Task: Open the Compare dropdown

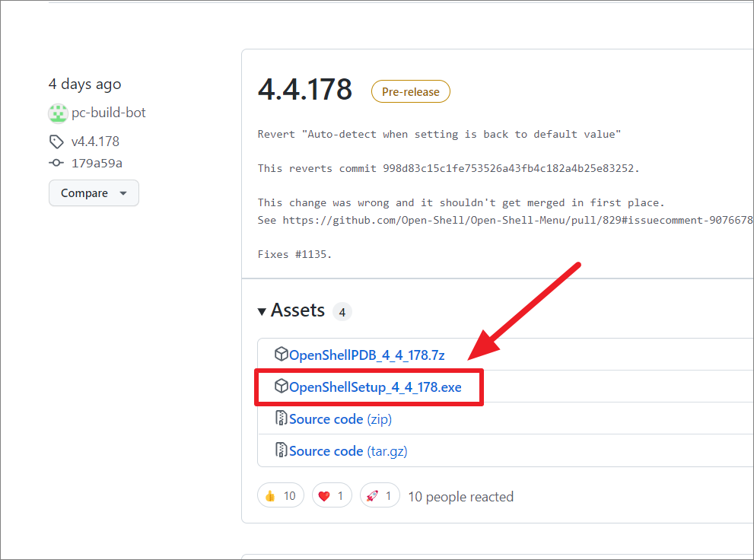Action: coord(94,193)
